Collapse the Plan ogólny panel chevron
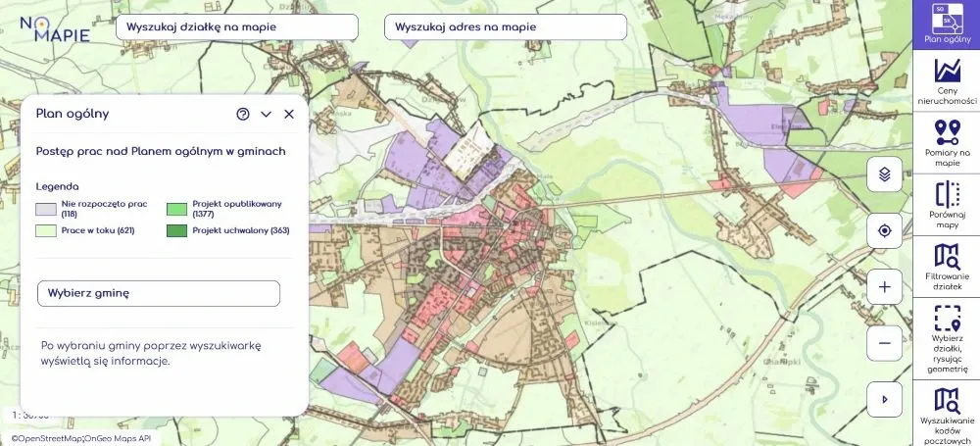 [267, 114]
